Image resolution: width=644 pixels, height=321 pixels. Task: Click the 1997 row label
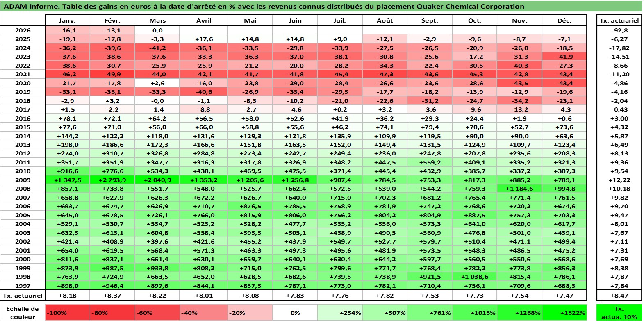[x=23, y=286]
